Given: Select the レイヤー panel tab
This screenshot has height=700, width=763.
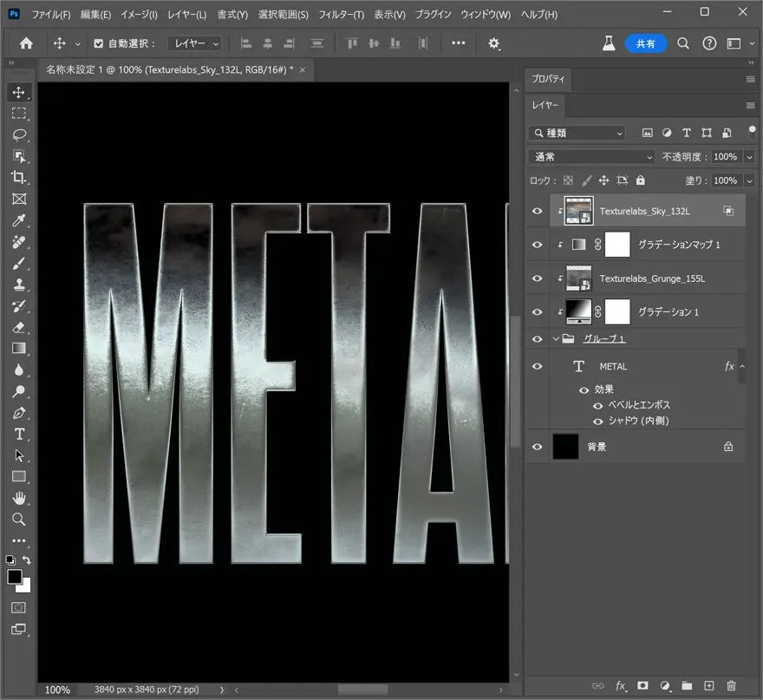Looking at the screenshot, I should pos(545,105).
